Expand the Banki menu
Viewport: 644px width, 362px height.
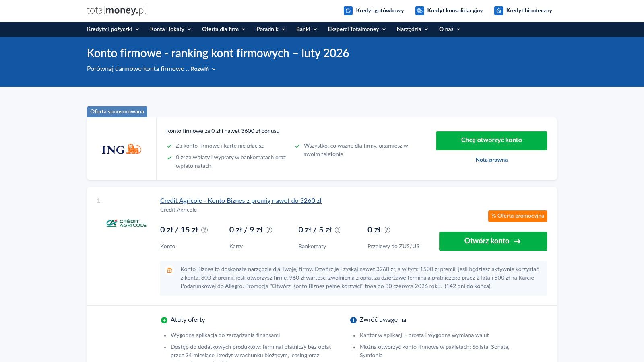pos(307,29)
